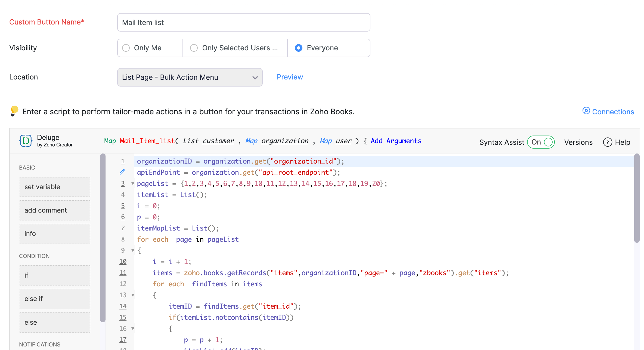Viewport: 644px width, 350px height.
Task: Click the set variable block
Action: [x=55, y=187]
